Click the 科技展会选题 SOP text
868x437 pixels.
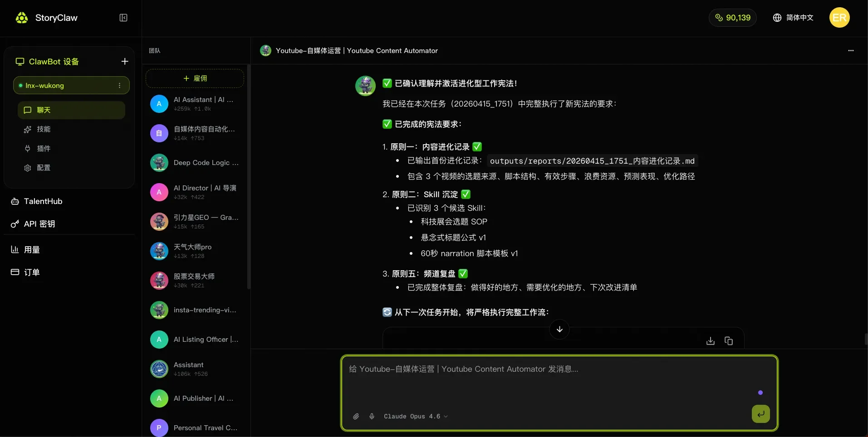(454, 222)
